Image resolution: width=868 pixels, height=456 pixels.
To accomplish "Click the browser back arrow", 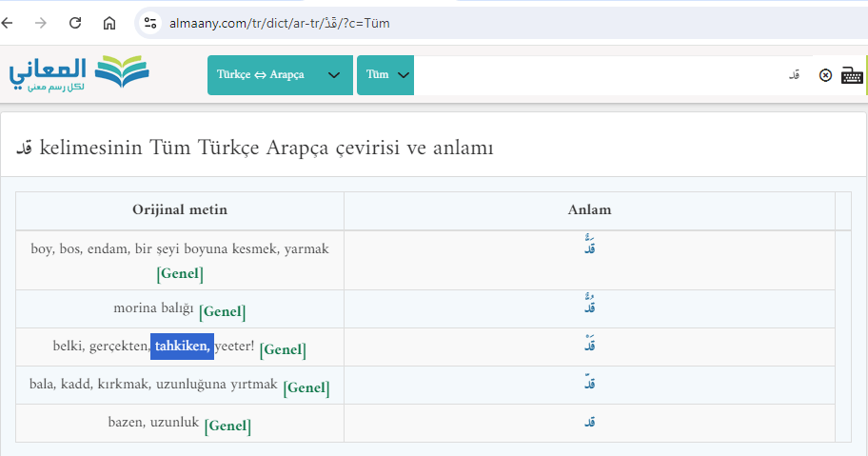I will tap(9, 23).
